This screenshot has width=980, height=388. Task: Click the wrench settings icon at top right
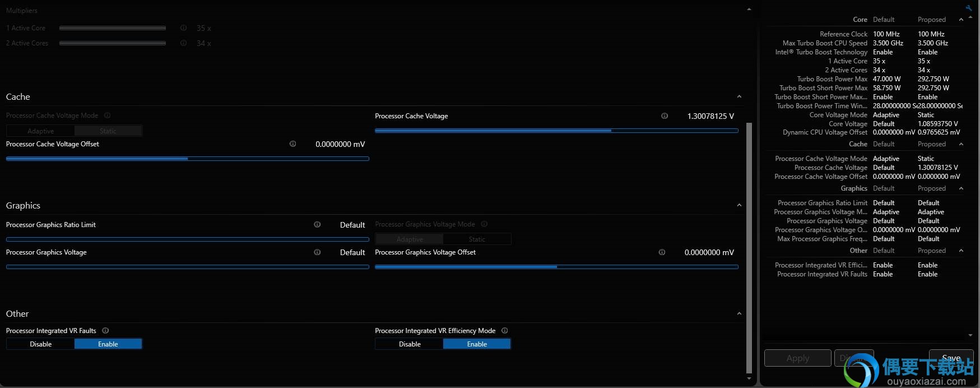click(968, 8)
